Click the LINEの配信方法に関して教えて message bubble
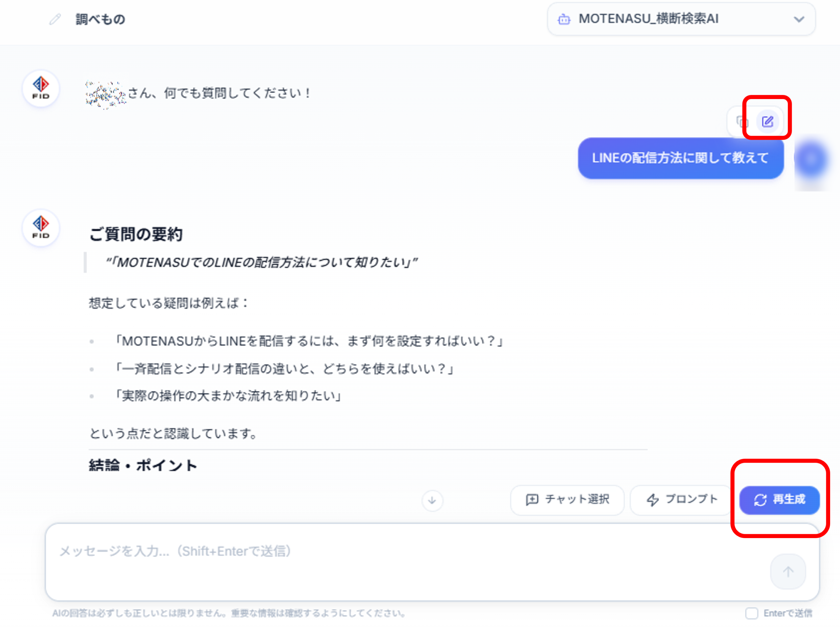 tap(681, 158)
